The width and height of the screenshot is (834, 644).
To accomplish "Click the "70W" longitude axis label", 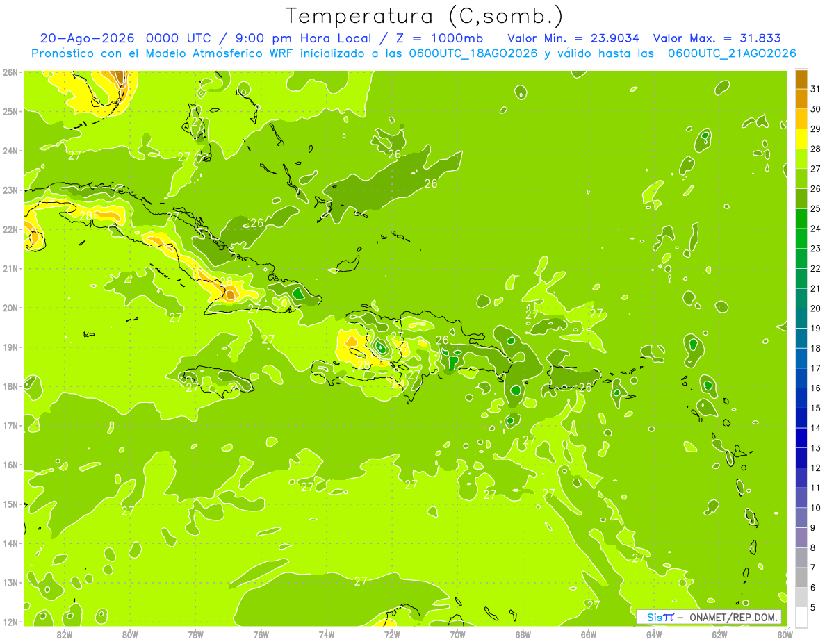I will tap(457, 634).
